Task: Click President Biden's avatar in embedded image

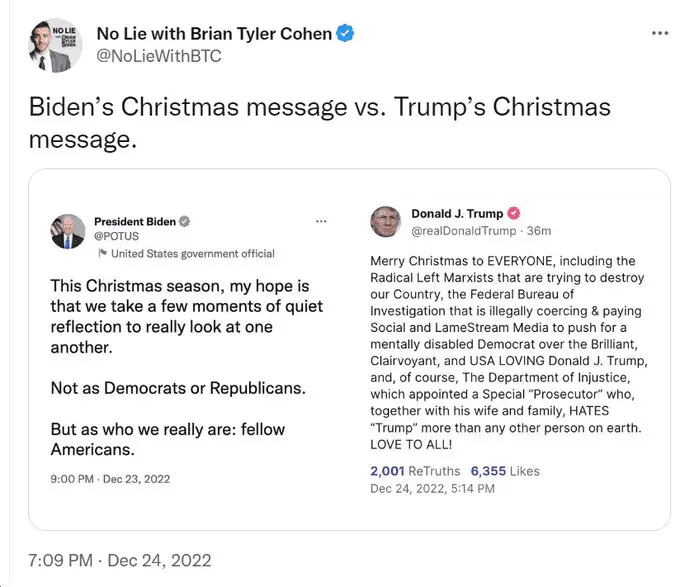Action: click(68, 232)
